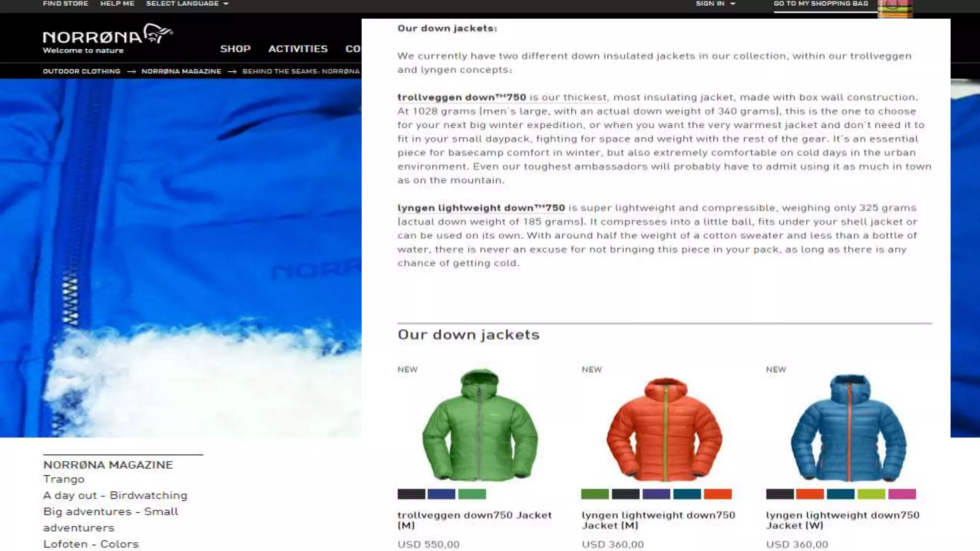Click trollveggen down™750 link in the article
The image size is (980, 551).
click(x=462, y=97)
